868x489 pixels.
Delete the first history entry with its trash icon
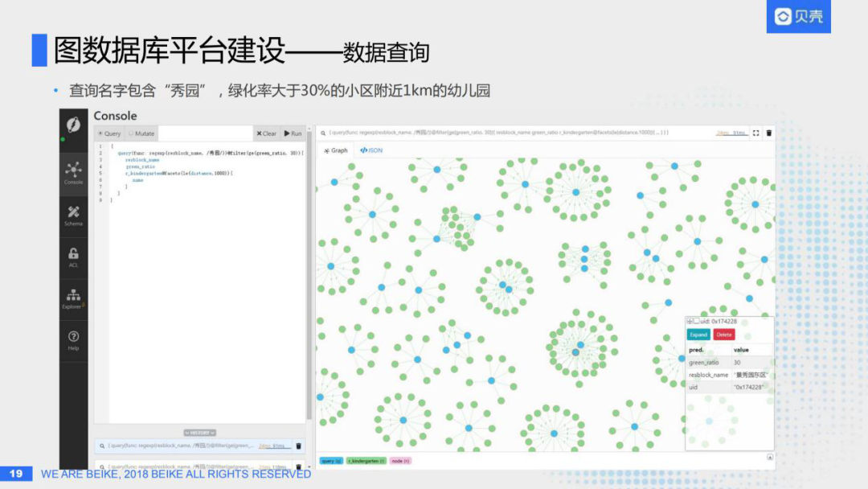coord(299,446)
